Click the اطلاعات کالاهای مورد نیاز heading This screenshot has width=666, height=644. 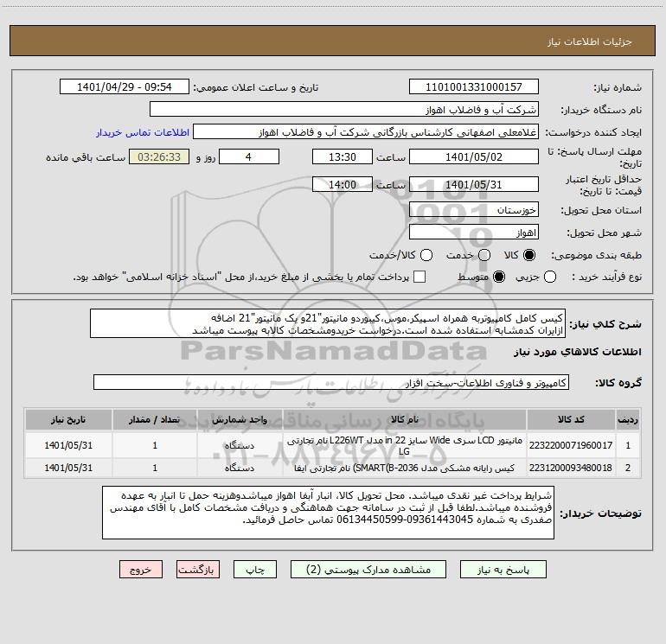pyautogui.click(x=577, y=353)
